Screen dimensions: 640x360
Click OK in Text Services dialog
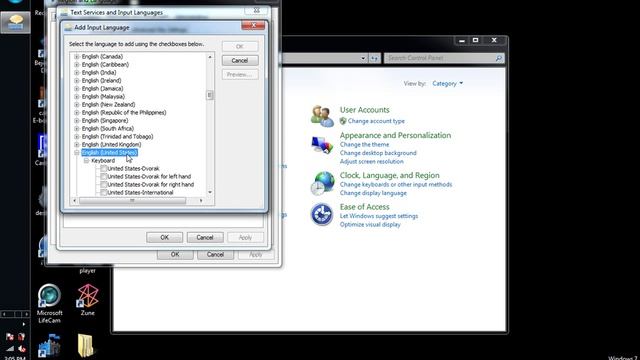point(164,238)
